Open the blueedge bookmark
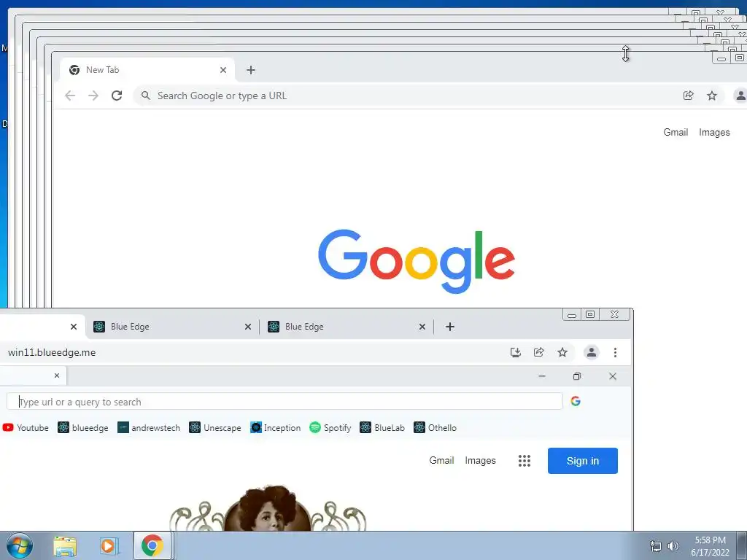The height and width of the screenshot is (560, 747). click(x=83, y=427)
